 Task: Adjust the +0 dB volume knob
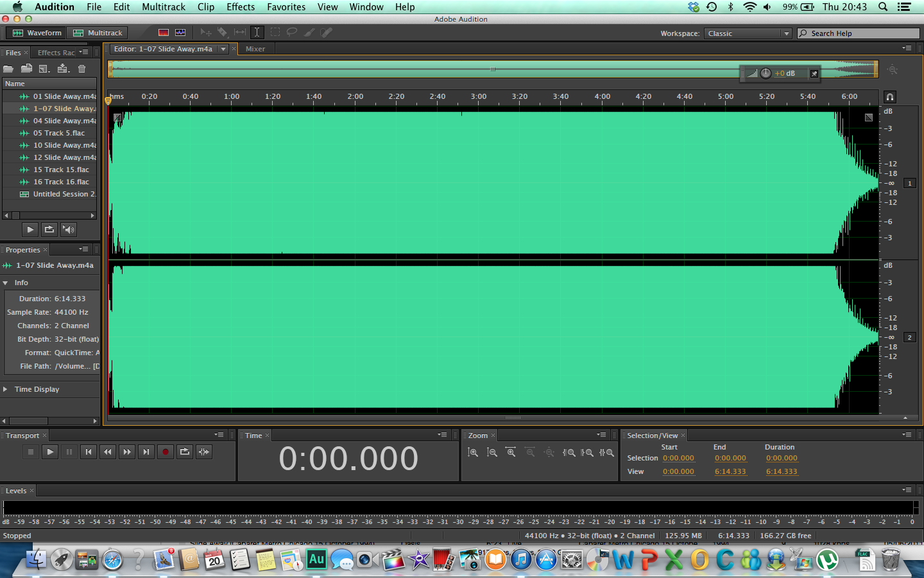point(766,73)
